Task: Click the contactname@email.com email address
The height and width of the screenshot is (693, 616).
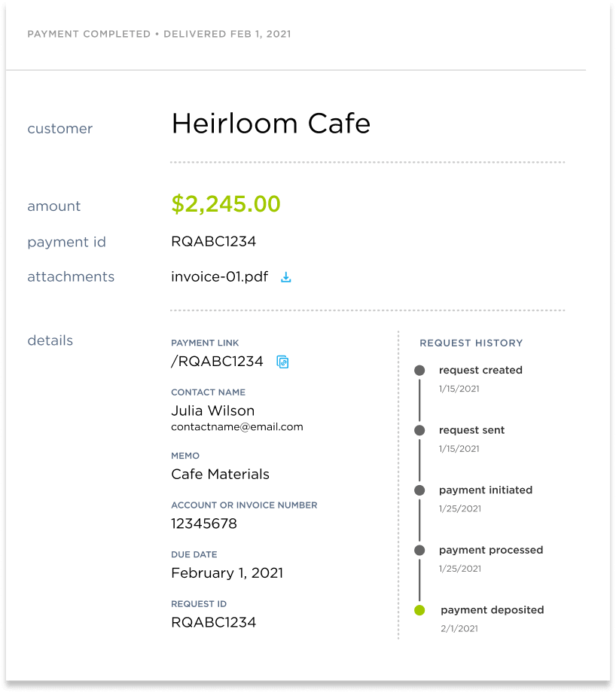Action: tap(236, 426)
